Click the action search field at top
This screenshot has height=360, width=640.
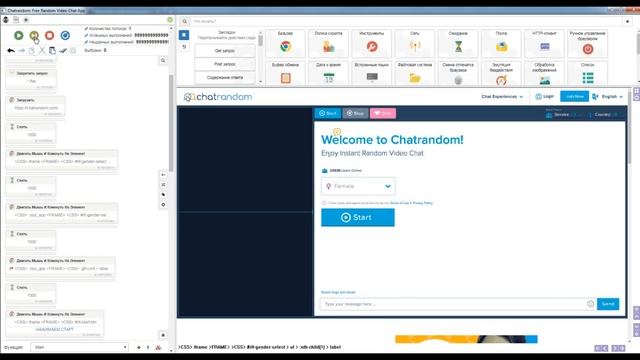(x=405, y=21)
